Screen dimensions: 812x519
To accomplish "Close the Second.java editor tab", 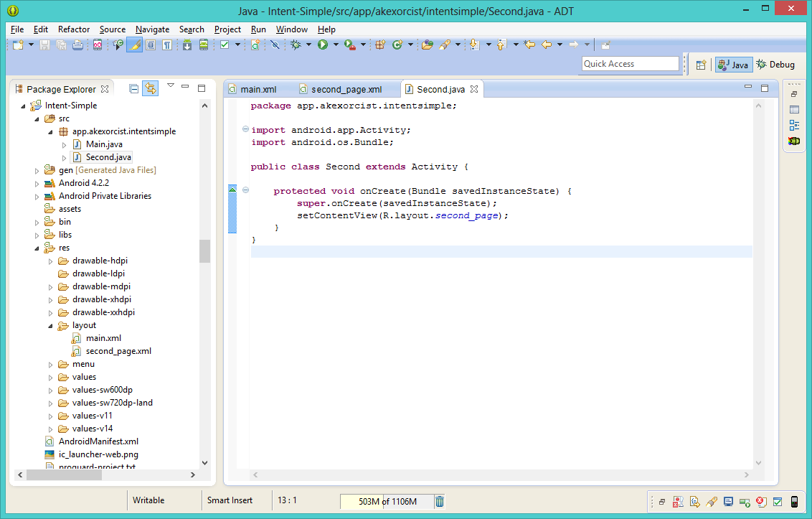I will pos(474,89).
